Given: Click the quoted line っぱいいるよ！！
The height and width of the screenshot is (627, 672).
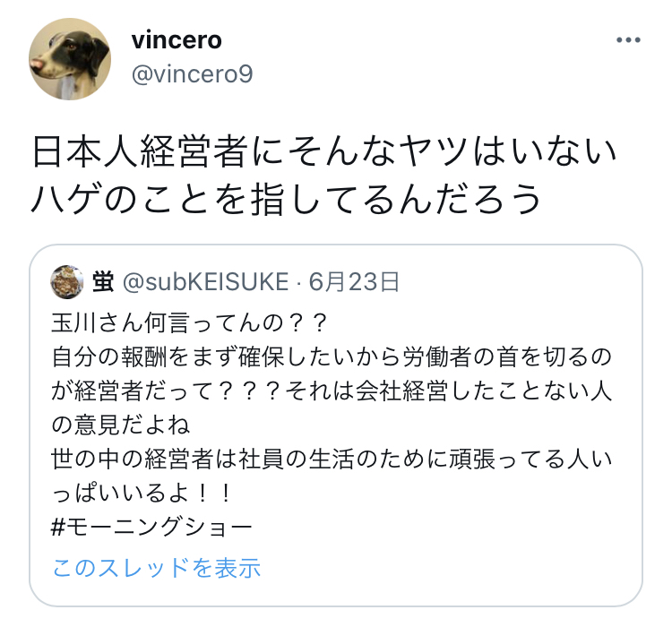Looking at the screenshot, I should (x=142, y=494).
